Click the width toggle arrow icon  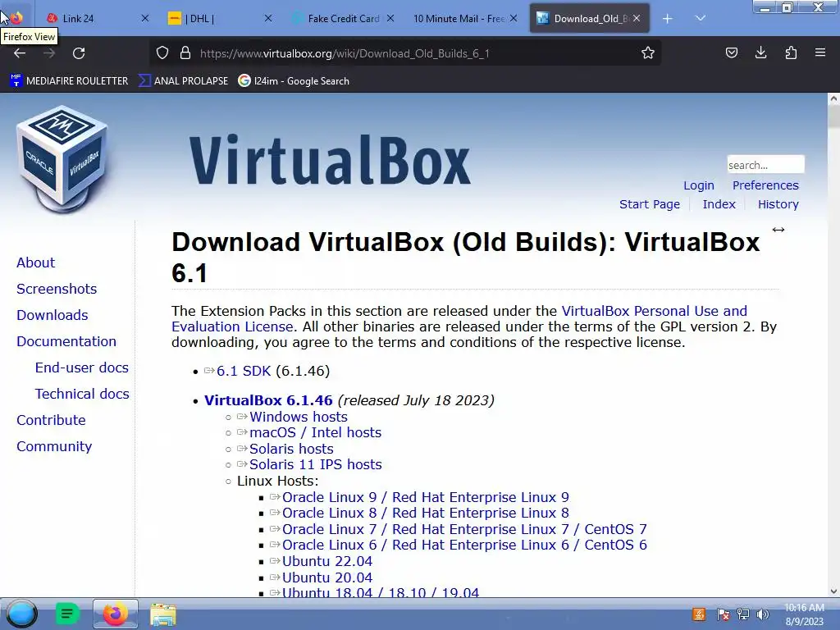click(778, 230)
